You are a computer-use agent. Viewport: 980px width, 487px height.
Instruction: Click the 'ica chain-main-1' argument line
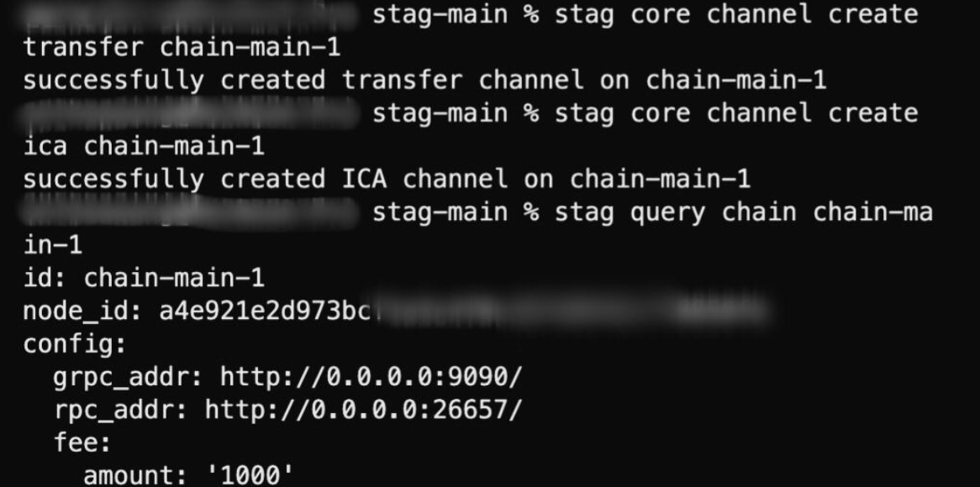click(x=144, y=147)
